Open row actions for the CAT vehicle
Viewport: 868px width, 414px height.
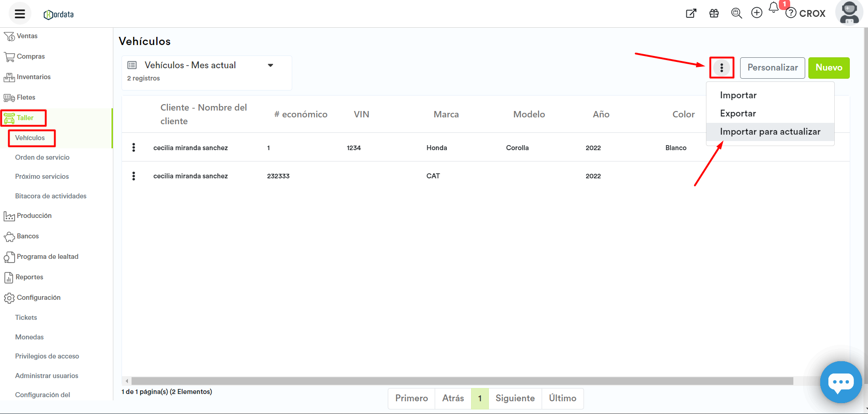(133, 176)
